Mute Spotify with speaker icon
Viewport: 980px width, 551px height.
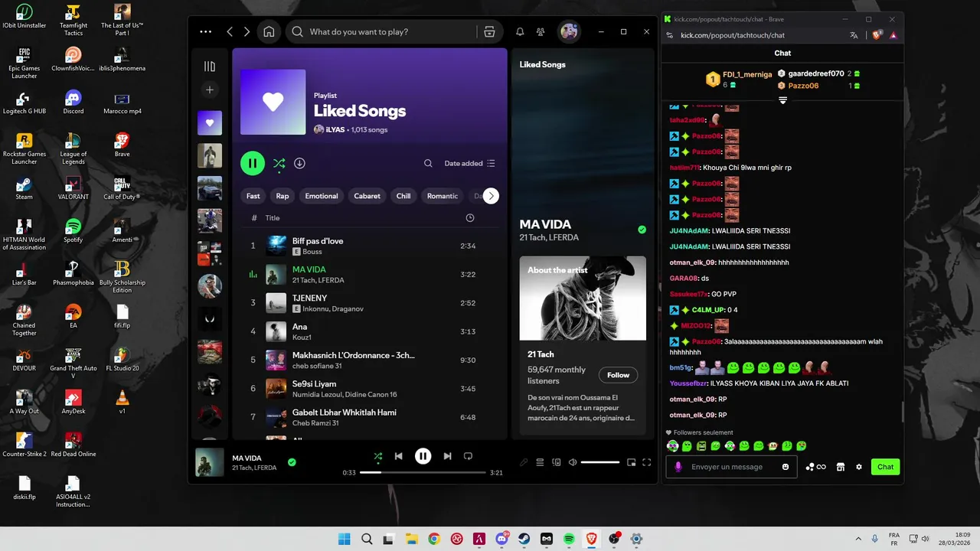click(573, 462)
